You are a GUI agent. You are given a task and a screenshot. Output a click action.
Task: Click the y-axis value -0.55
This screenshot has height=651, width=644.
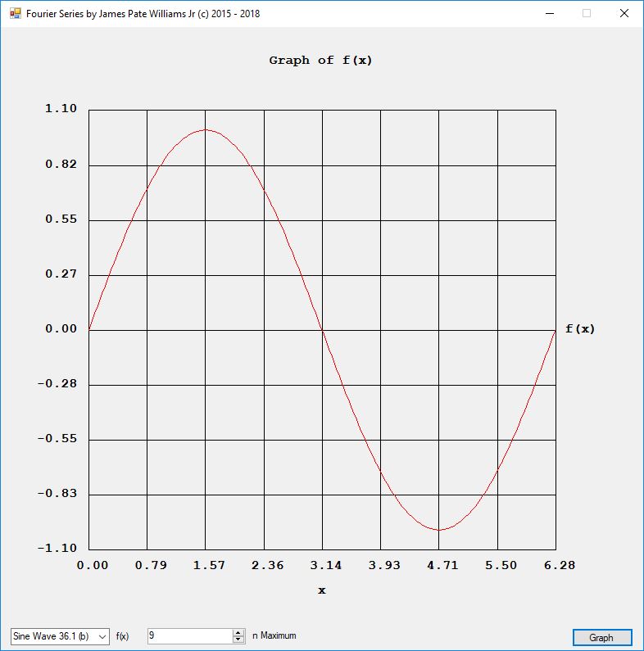[57, 438]
